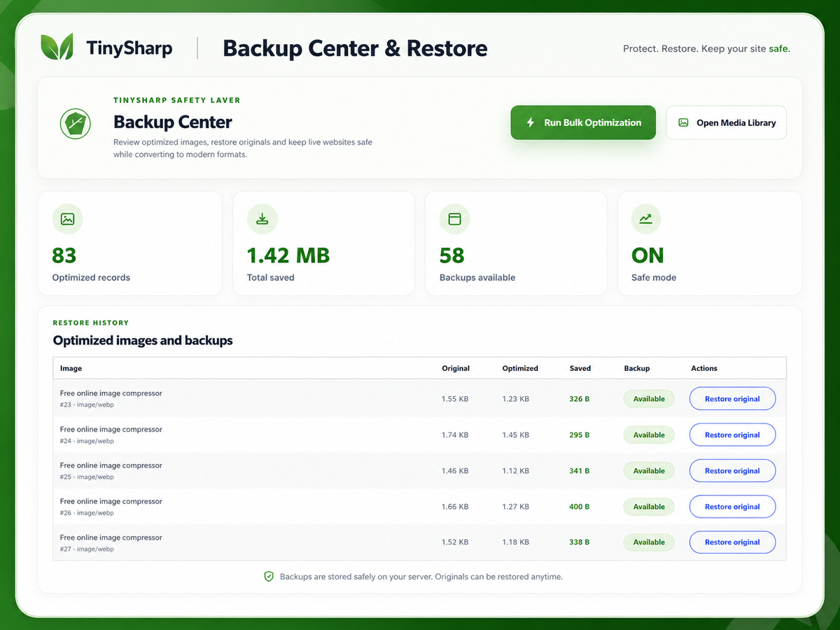Restore original for image #24
The height and width of the screenshot is (630, 840).
(732, 435)
